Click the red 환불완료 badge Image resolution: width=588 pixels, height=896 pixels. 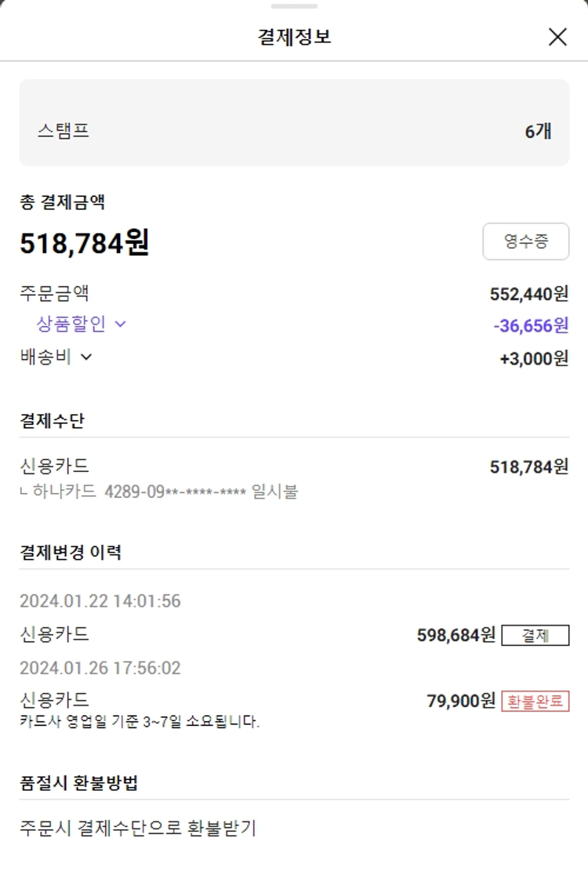(535, 701)
